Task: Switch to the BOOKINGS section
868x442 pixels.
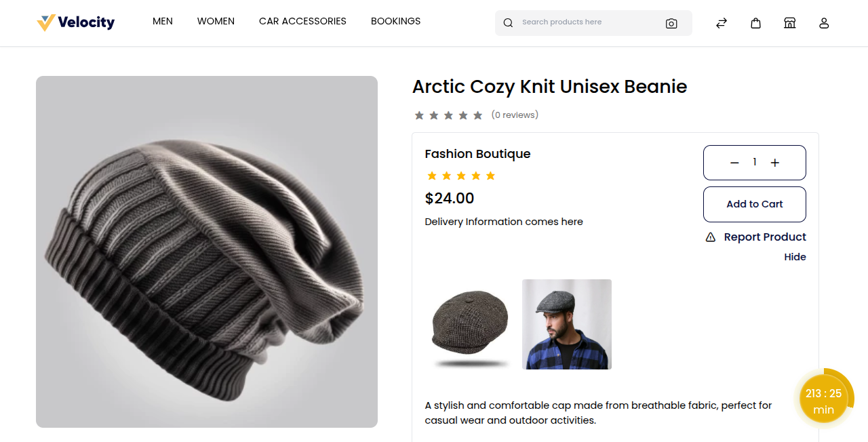Action: [395, 21]
